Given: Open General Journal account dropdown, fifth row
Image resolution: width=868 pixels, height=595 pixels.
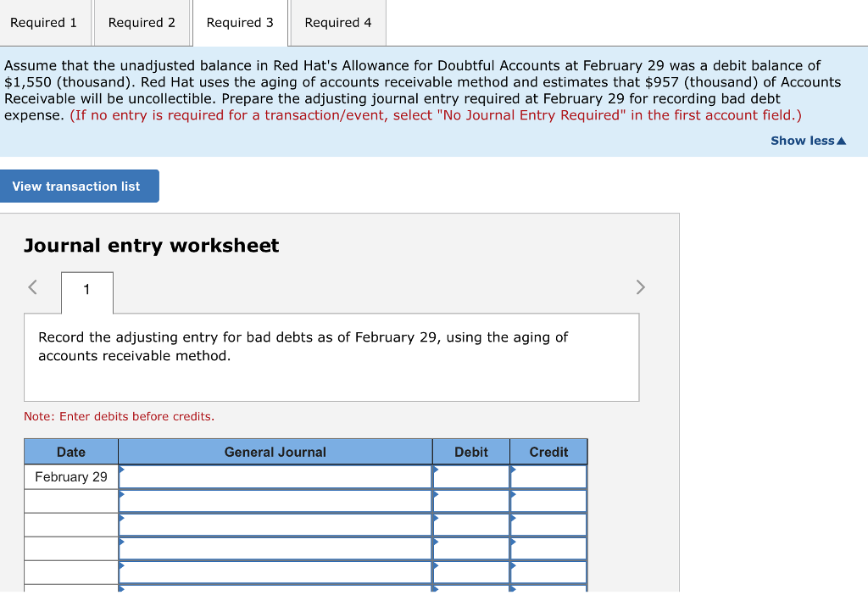Looking at the screenshot, I should point(275,573).
